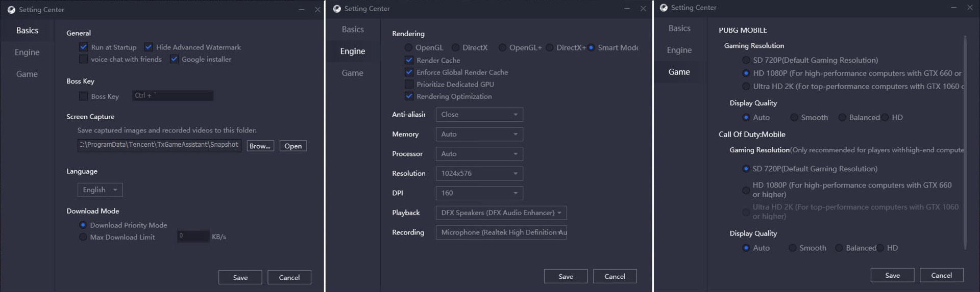Enable voice chat with friends

83,59
